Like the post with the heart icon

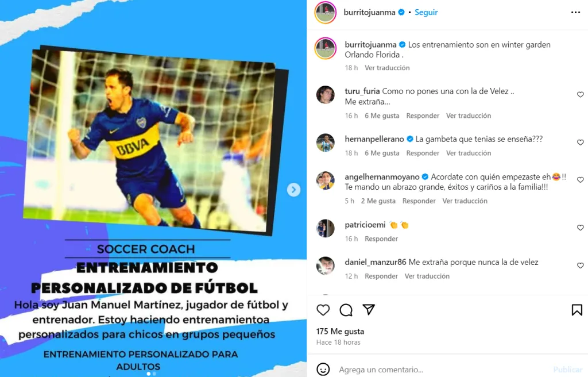point(323,310)
